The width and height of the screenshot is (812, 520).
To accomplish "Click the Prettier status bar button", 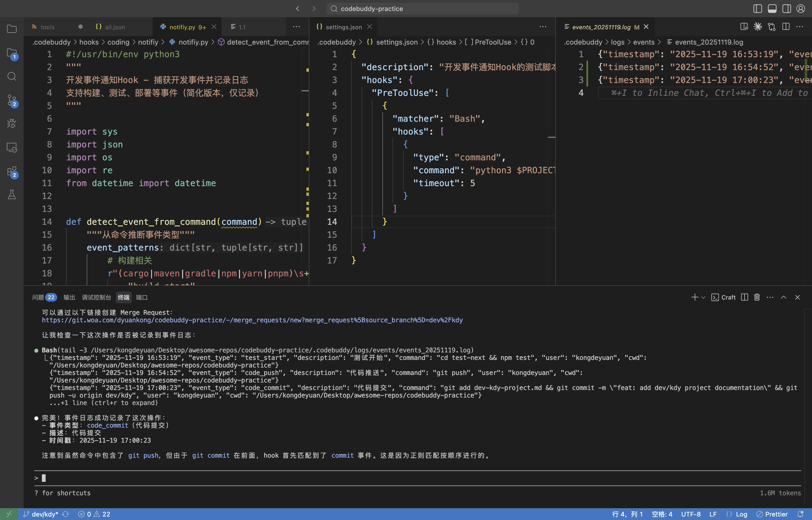I will tap(772, 514).
